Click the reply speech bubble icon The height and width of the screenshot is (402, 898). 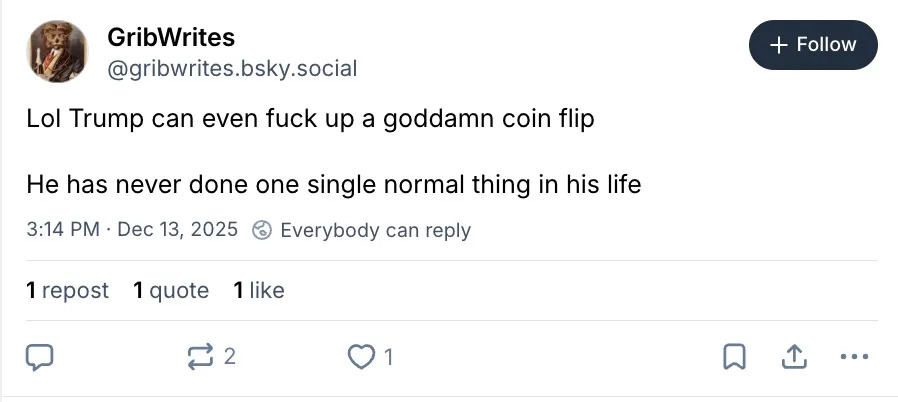39,356
